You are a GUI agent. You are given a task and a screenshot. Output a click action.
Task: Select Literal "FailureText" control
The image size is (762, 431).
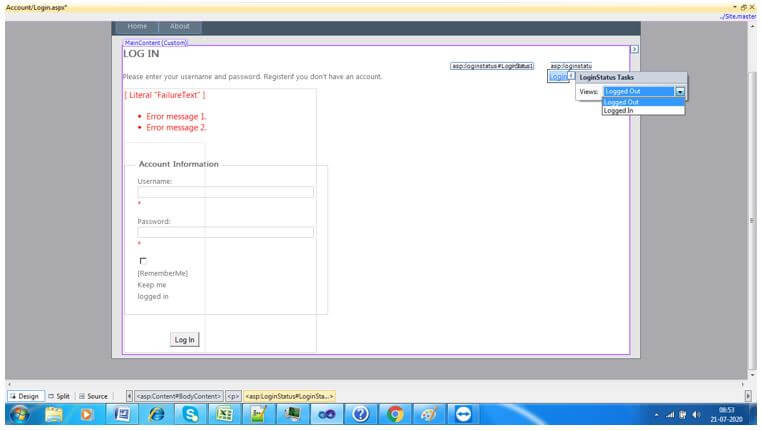[165, 95]
